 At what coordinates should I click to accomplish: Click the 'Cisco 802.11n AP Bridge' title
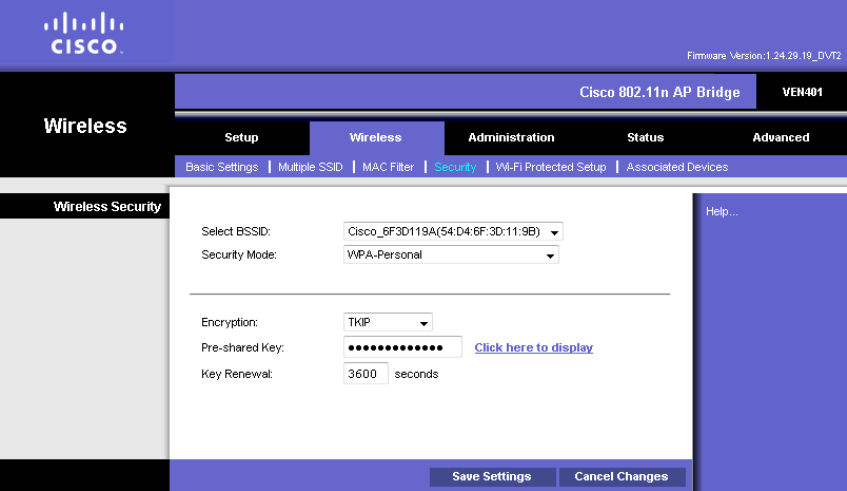click(660, 92)
